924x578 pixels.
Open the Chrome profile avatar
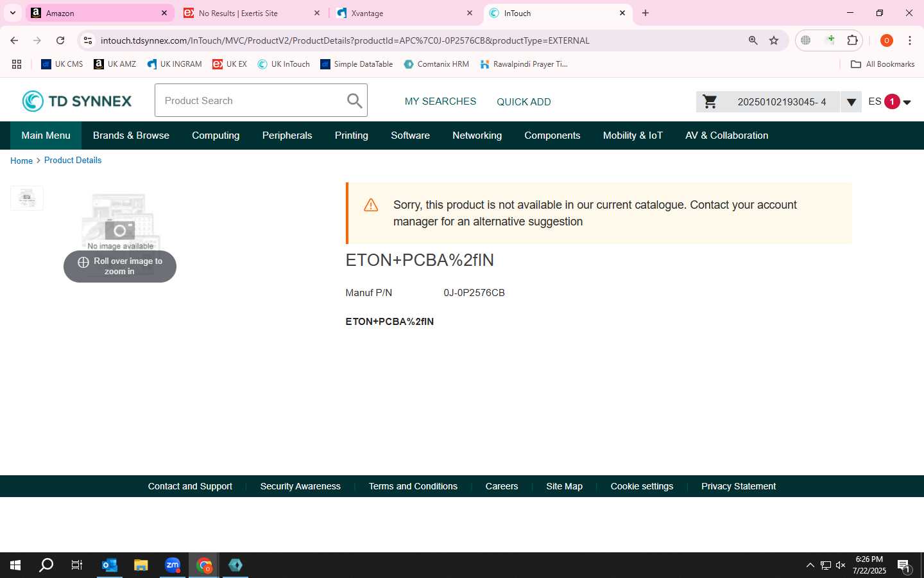click(x=887, y=40)
